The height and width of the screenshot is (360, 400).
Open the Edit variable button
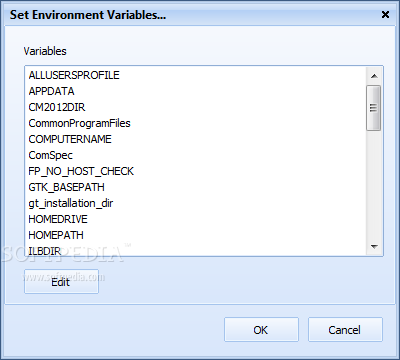(61, 282)
